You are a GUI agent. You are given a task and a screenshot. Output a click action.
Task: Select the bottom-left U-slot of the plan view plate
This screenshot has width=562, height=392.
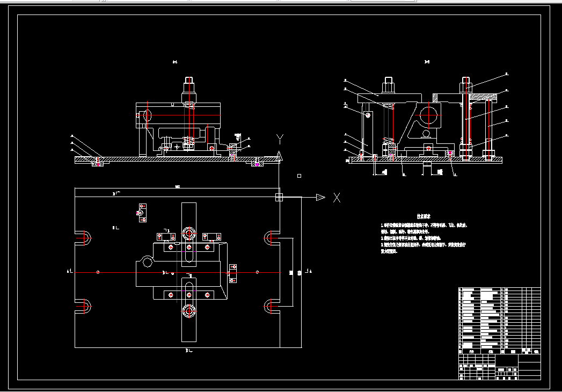pyautogui.click(x=83, y=306)
